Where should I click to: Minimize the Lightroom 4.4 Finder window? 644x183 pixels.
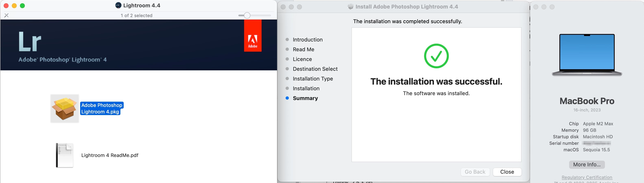point(14,5)
